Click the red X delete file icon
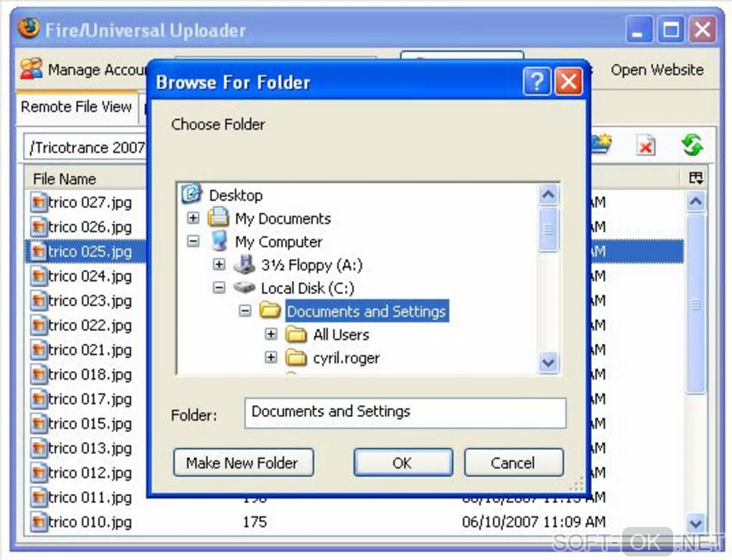 [x=646, y=145]
